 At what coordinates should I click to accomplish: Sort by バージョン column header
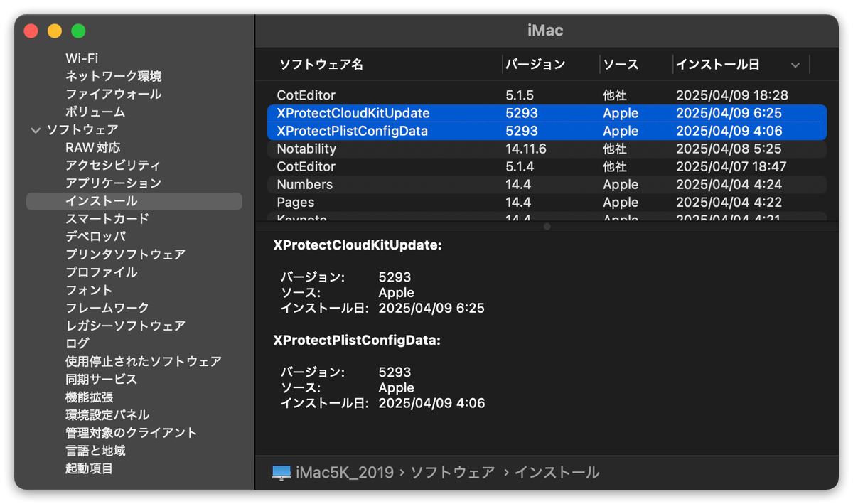(x=535, y=65)
